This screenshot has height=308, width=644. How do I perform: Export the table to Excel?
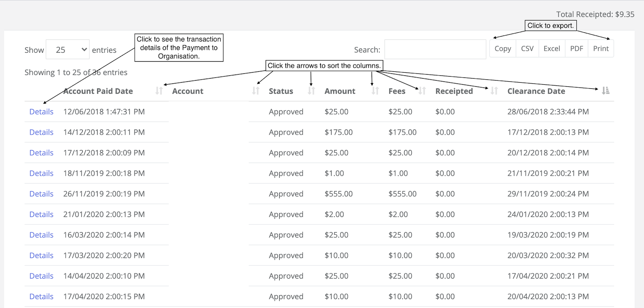pos(552,49)
